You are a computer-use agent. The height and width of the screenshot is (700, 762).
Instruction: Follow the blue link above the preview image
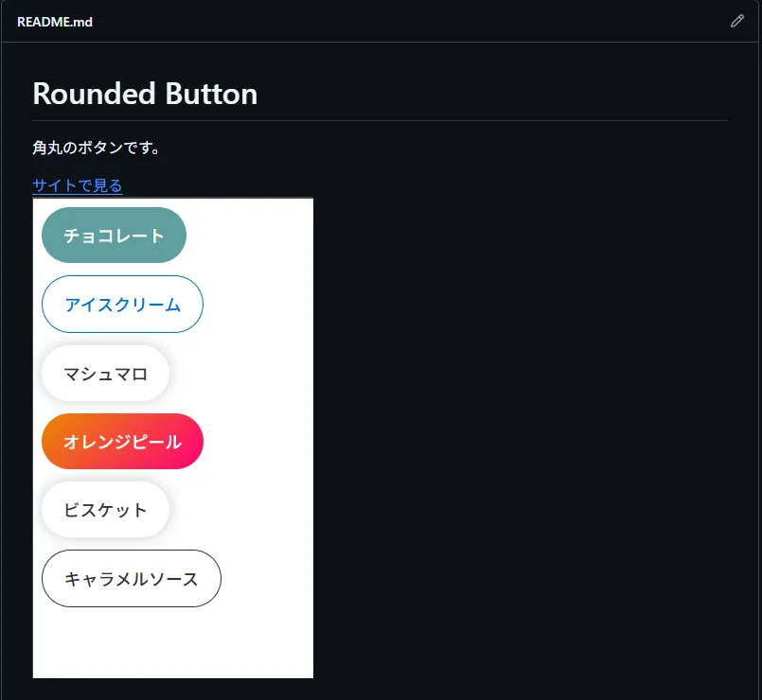[x=78, y=185]
